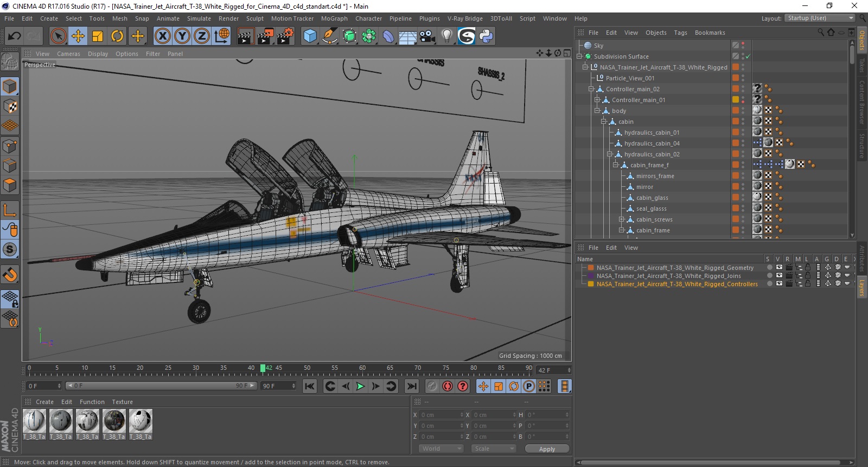Image resolution: width=868 pixels, height=467 pixels.
Task: Open the Deformer Bend icon
Action: (x=388, y=36)
